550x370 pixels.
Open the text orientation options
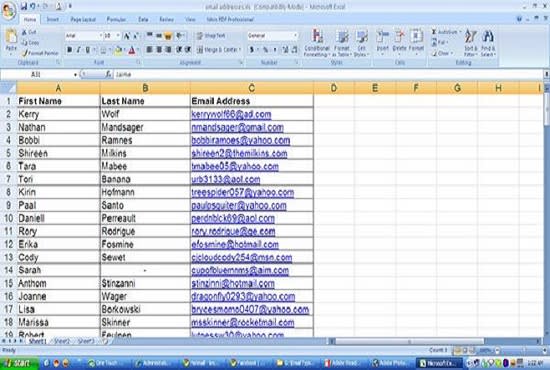pos(180,35)
